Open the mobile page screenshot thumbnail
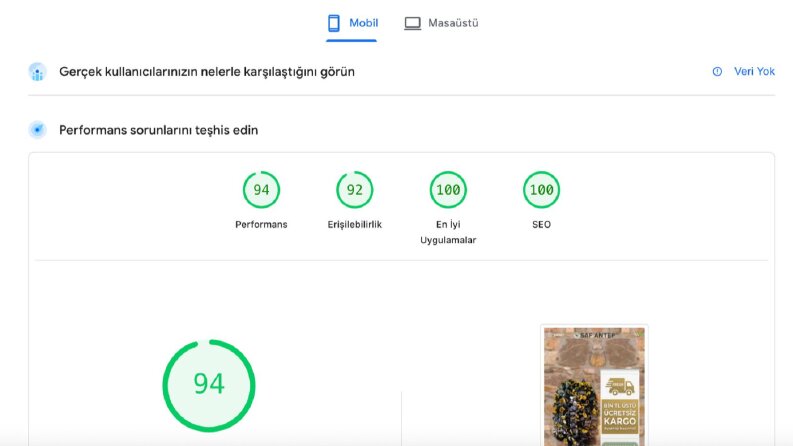This screenshot has height=446, width=793. pyautogui.click(x=594, y=386)
